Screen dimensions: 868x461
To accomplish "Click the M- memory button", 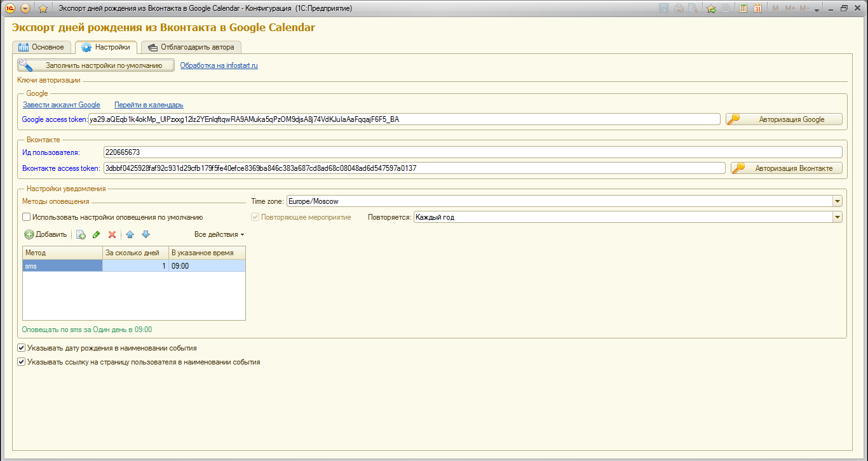I will pyautogui.click(x=804, y=8).
